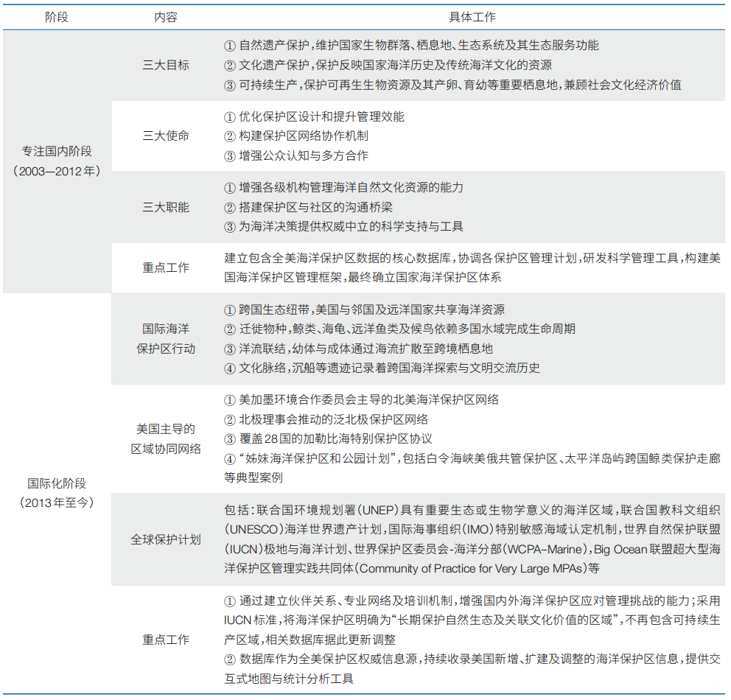Click the line ② 北极理事会推动的泛北极保护区网络

(326, 419)
